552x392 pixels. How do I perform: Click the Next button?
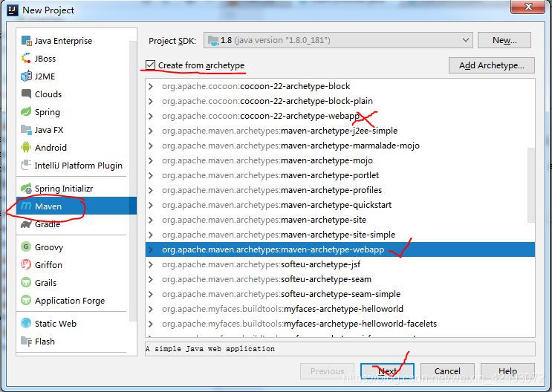(x=387, y=371)
